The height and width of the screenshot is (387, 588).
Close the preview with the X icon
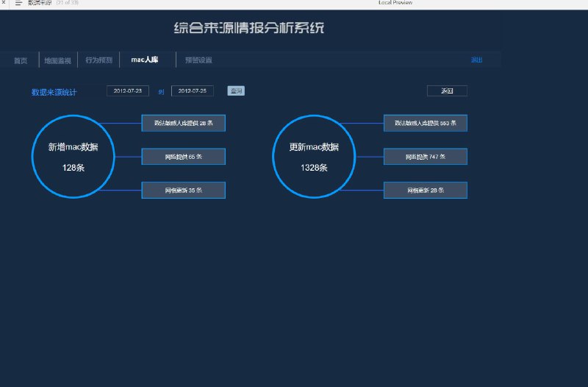[x=4, y=2]
